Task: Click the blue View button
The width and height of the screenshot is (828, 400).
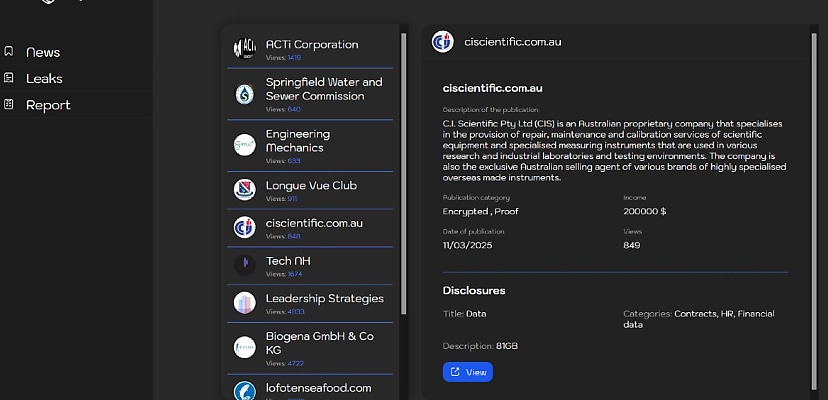Action: (468, 372)
